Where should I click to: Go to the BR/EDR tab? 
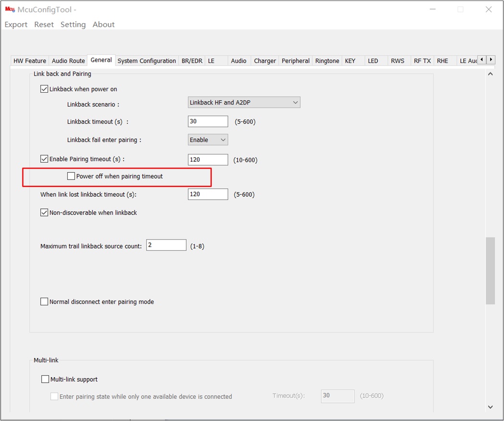pos(192,61)
